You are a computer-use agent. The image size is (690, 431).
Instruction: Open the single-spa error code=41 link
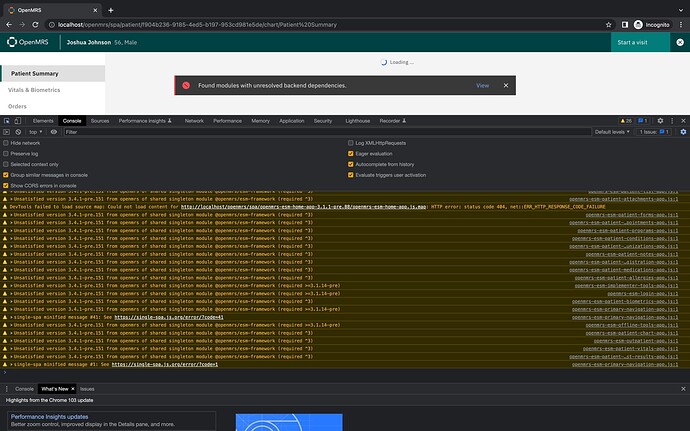169,317
